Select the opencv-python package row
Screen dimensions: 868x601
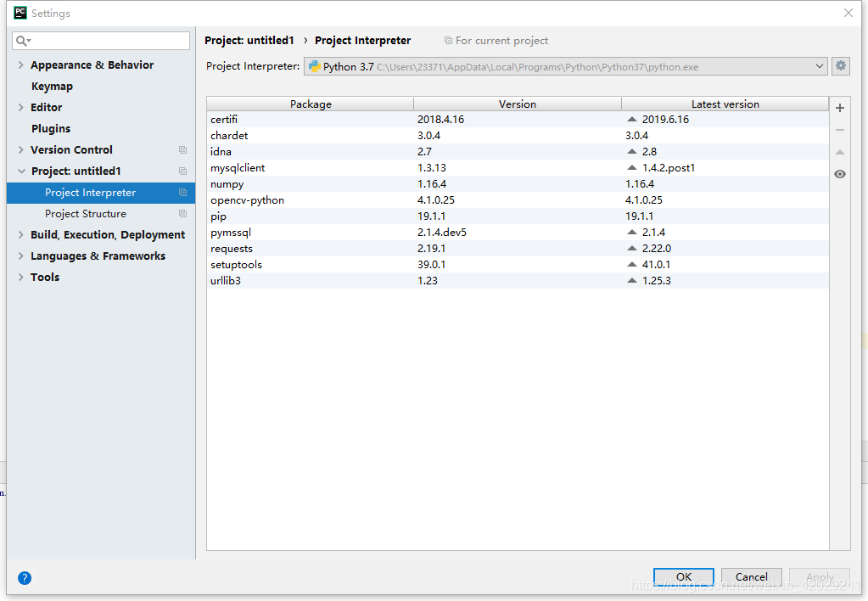coord(518,199)
